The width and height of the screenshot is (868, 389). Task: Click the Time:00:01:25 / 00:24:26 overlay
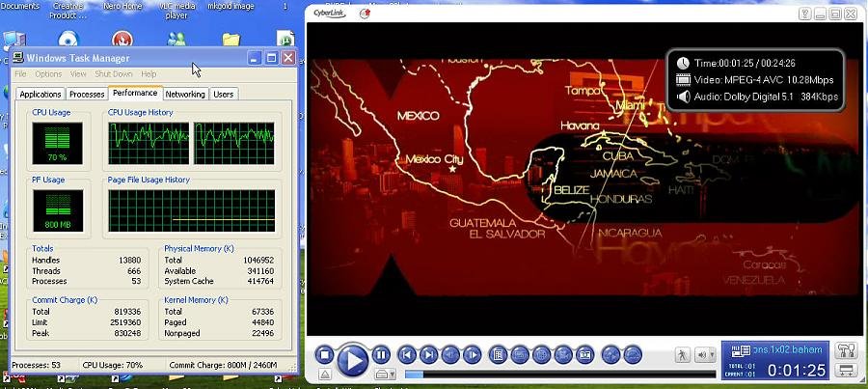(x=745, y=63)
